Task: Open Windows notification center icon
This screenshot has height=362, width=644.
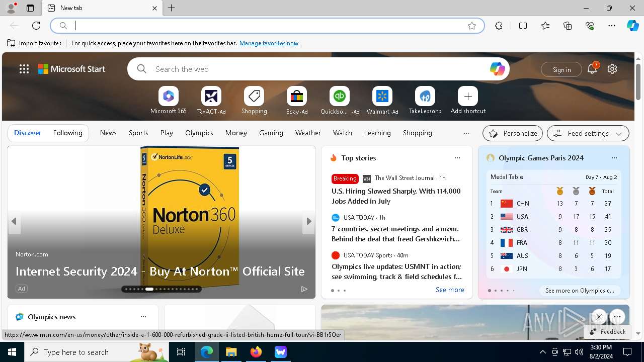Action: click(627, 352)
